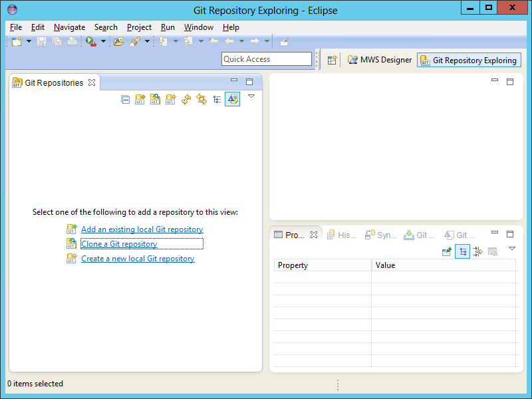Open the Properties view menu arrow

pyautogui.click(x=512, y=248)
